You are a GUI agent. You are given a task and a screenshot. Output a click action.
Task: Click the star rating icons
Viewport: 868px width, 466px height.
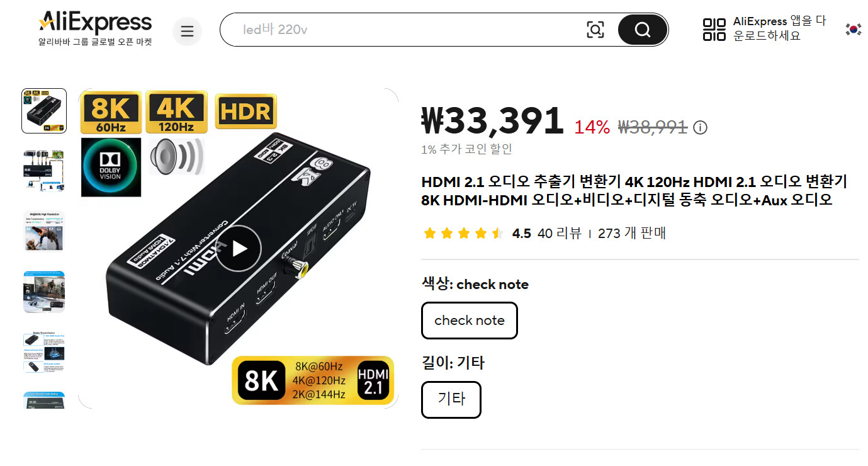coord(464,234)
